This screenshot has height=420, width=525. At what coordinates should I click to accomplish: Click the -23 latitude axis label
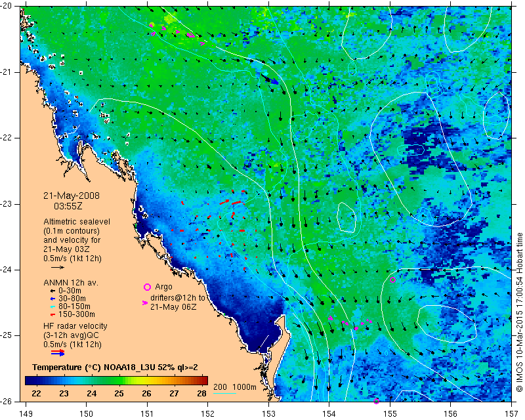(7, 204)
